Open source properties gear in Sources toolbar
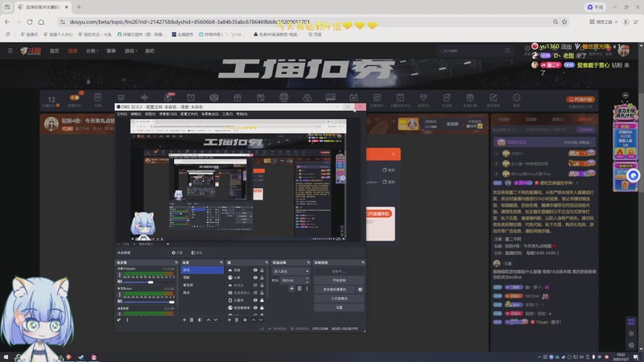The height and width of the screenshot is (362, 644). pos(246,319)
